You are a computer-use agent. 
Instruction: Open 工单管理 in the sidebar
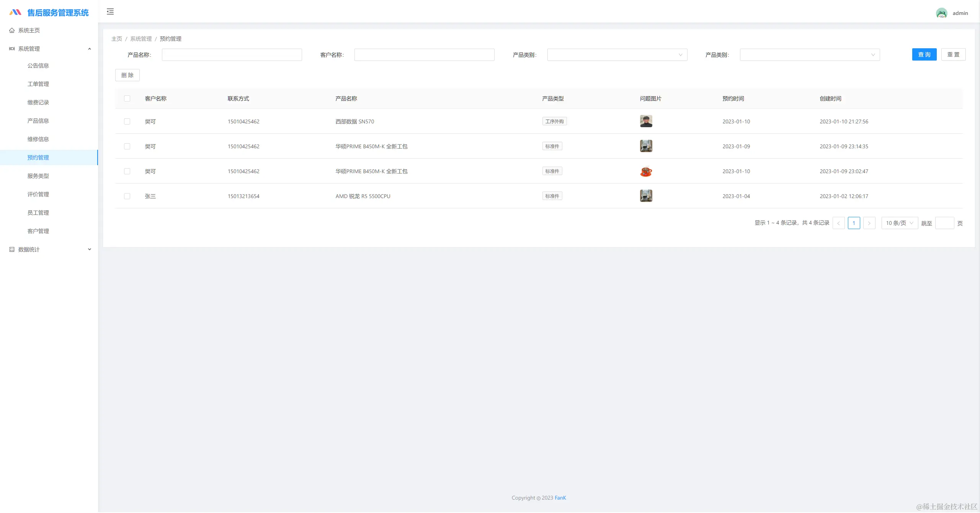point(38,84)
